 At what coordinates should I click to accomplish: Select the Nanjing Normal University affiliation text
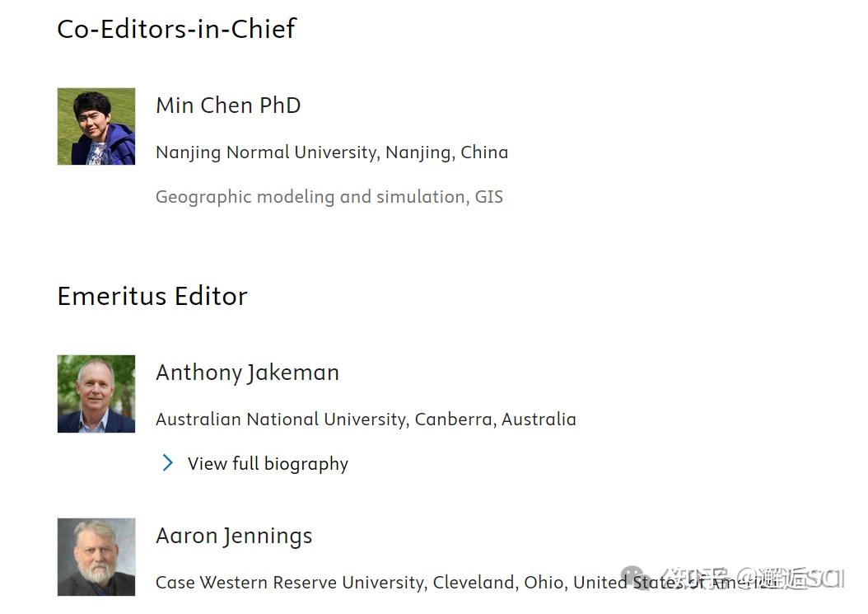pos(332,152)
